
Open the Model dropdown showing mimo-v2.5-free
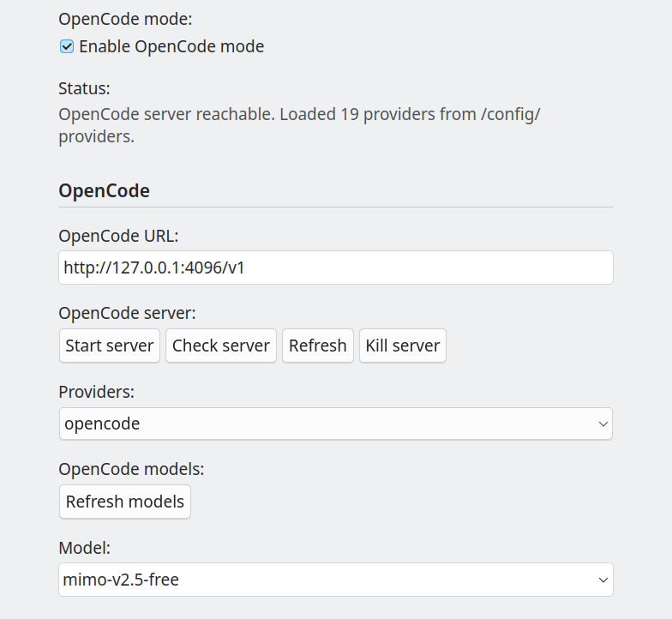coord(336,580)
